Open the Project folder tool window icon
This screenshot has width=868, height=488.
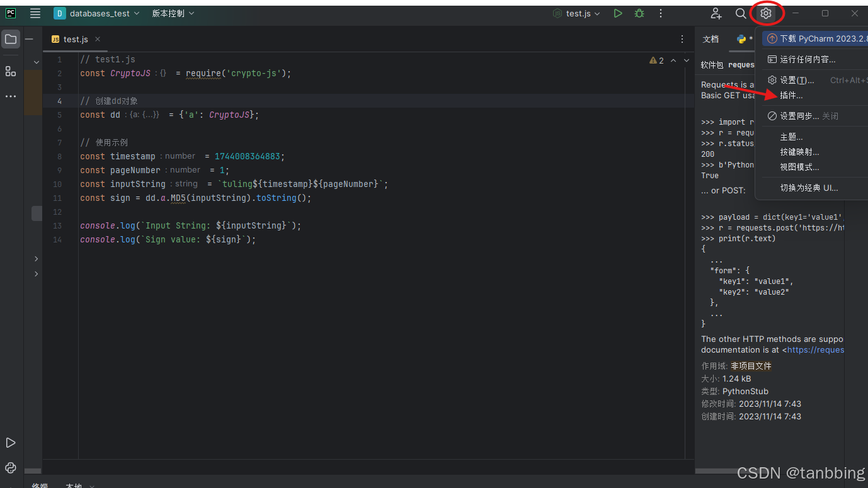point(10,38)
